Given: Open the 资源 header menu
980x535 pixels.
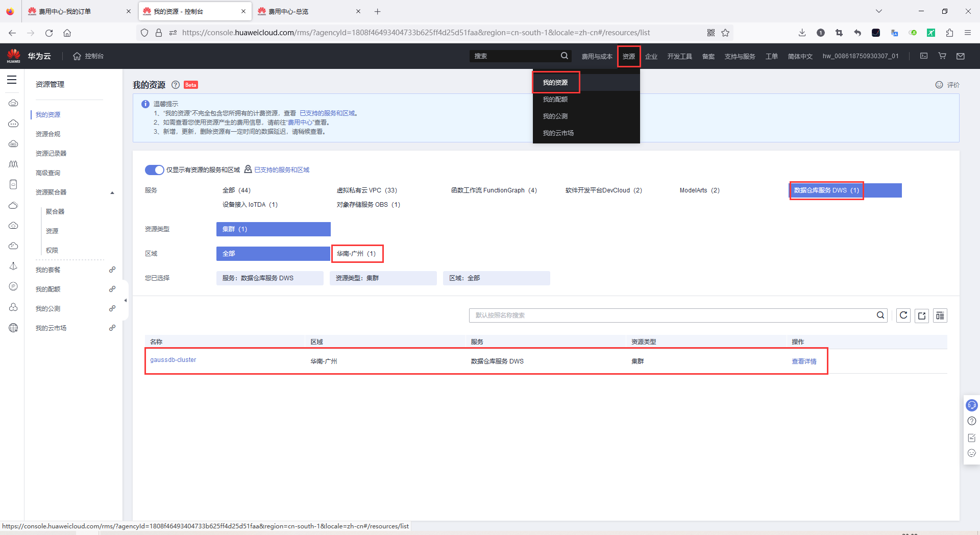Looking at the screenshot, I should tap(629, 56).
